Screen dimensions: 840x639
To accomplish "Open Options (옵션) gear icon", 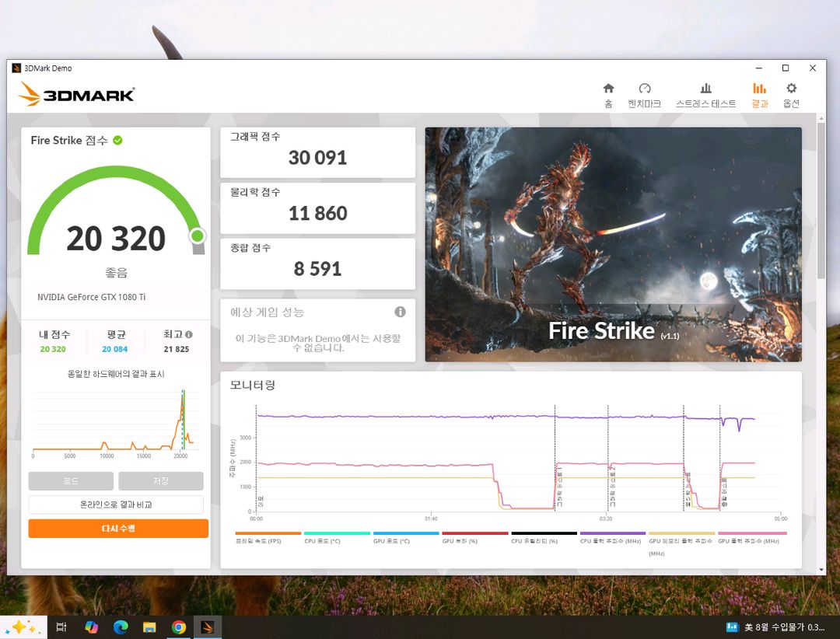I will pos(791,89).
